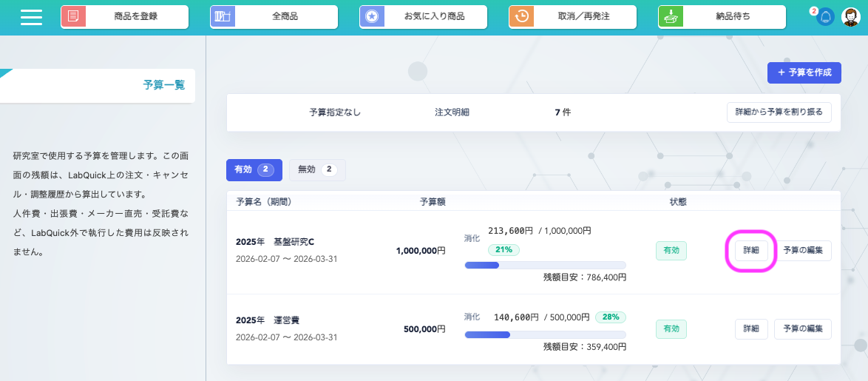Screen dimensions: 868x381
Task: Open 詳細 for 基盤研究C budget
Action: [750, 251]
